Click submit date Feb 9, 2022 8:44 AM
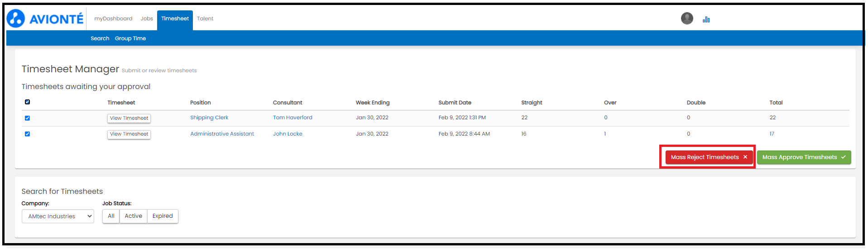 (464, 134)
